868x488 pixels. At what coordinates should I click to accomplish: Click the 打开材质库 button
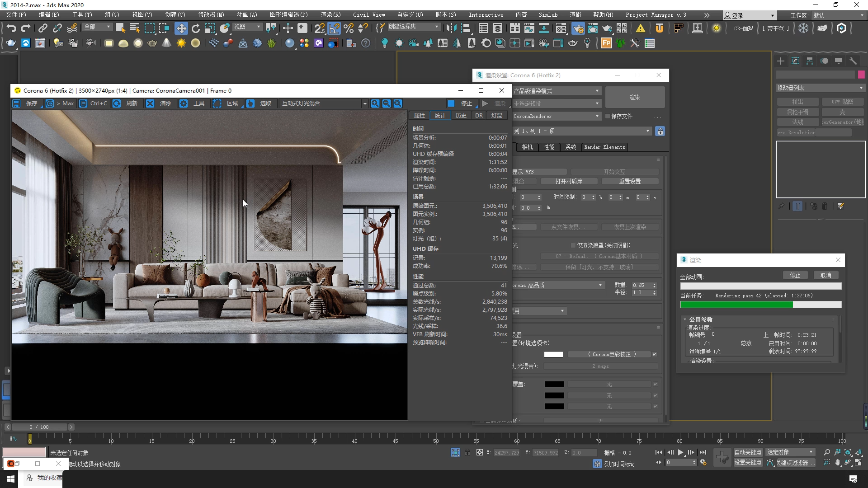pos(568,181)
